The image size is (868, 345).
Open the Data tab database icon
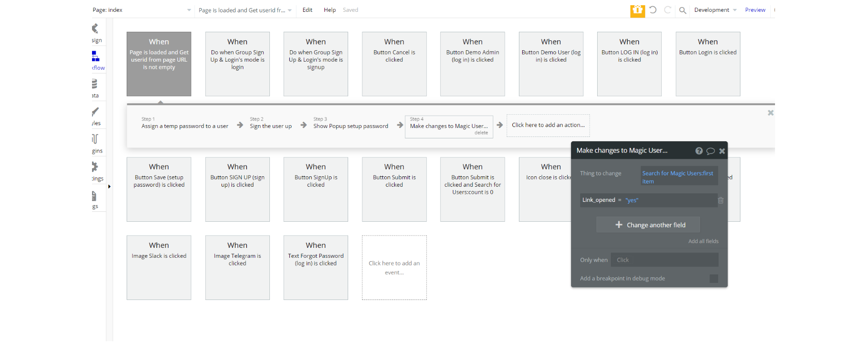(x=95, y=84)
